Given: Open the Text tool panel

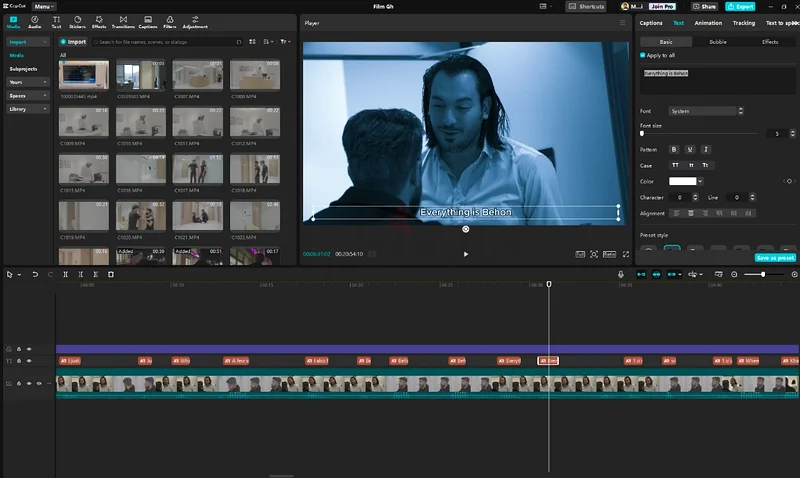Looking at the screenshot, I should tap(56, 22).
